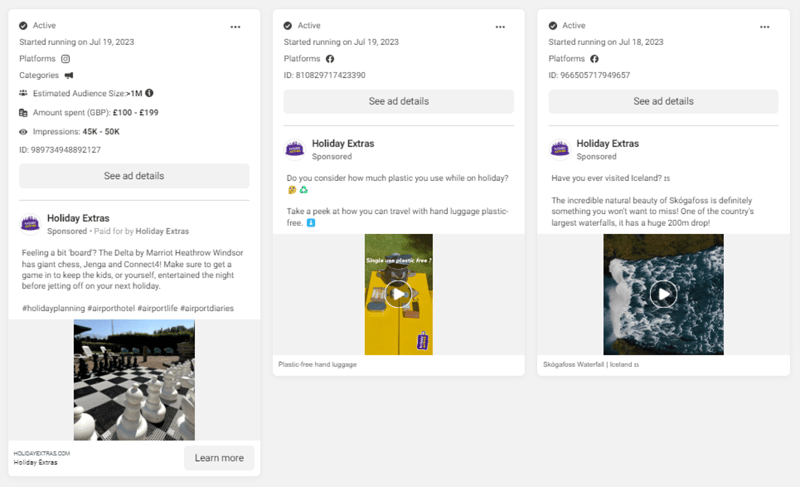Click the #airportdiaries hashtag
This screenshot has width=800, height=487.
pyautogui.click(x=207, y=308)
